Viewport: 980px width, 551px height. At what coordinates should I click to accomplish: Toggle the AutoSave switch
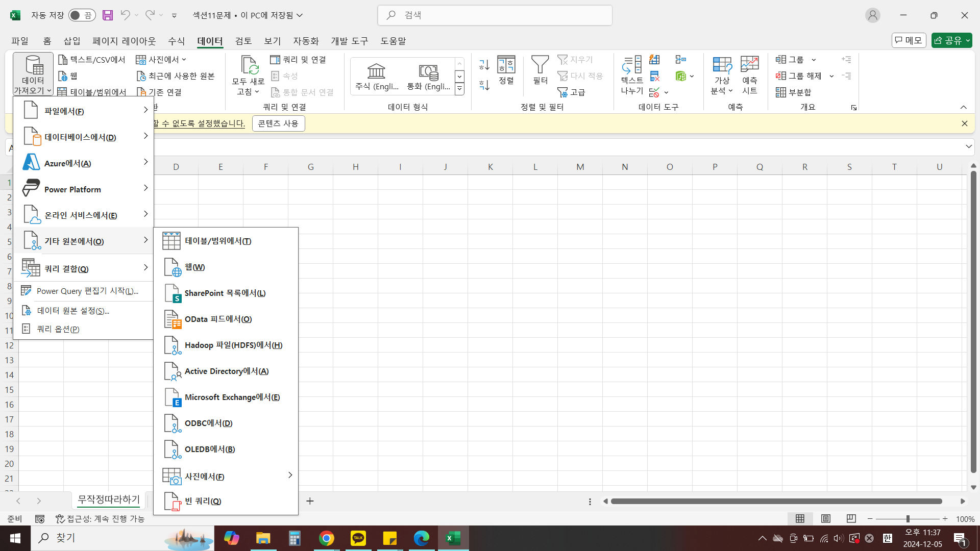coord(82,15)
